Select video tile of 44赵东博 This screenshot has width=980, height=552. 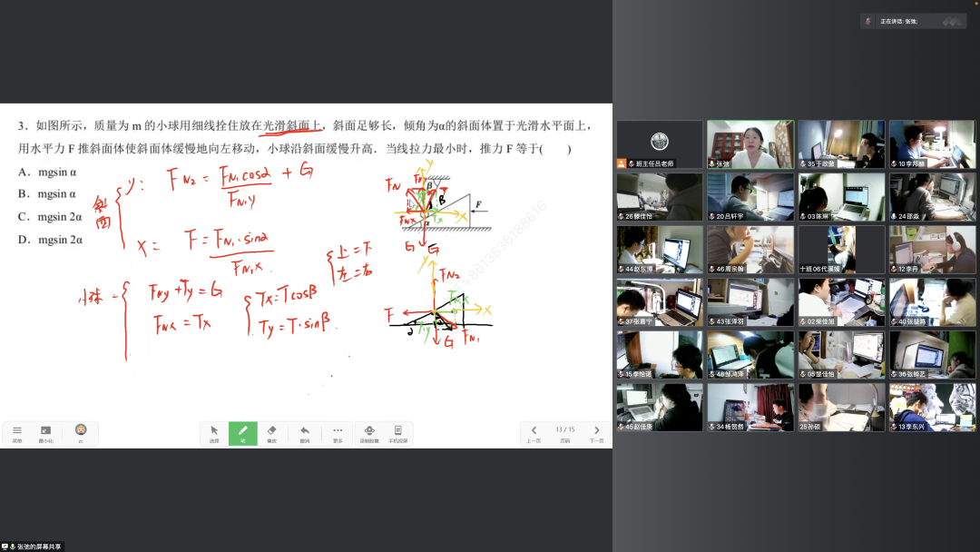point(660,250)
